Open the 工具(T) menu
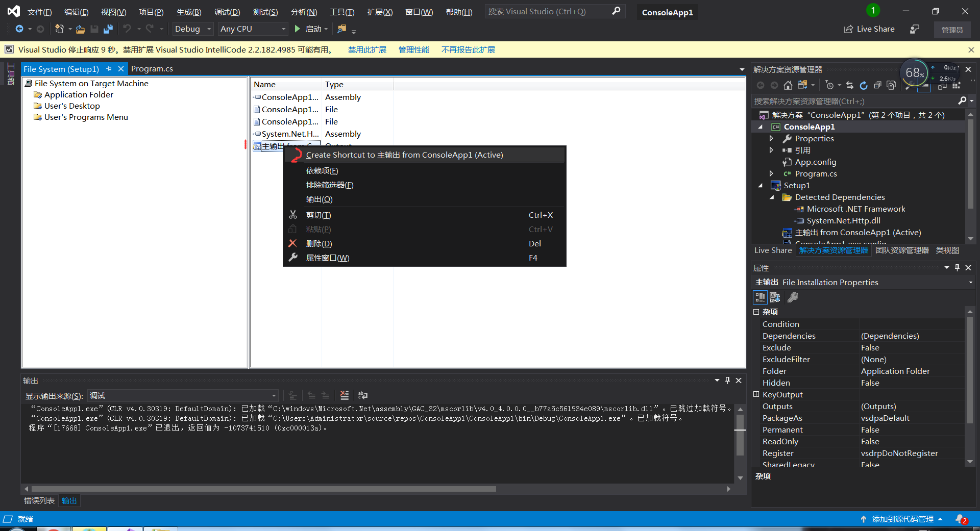 coord(342,12)
